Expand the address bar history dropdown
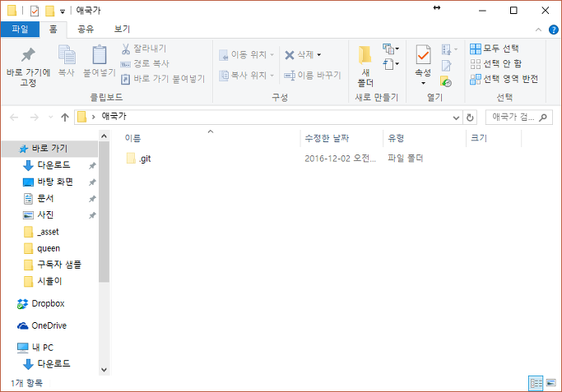Screen dimensions: 562x392 [456, 118]
